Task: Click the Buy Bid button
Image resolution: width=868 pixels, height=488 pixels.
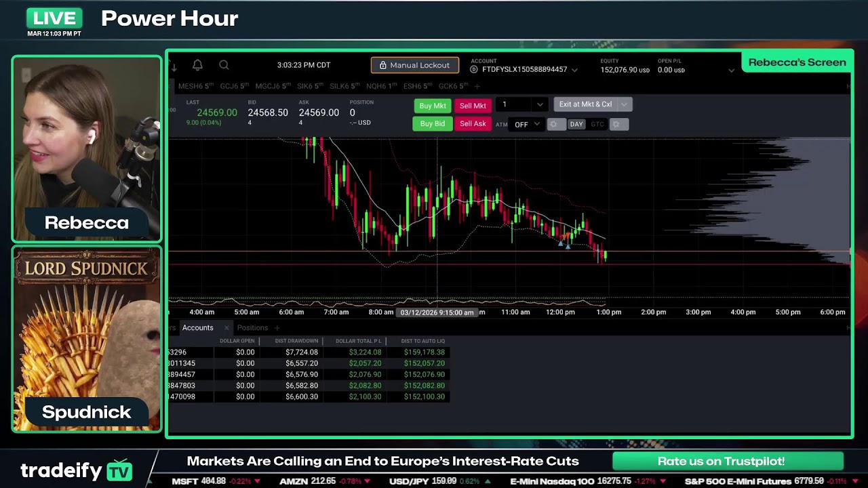Action: [x=432, y=123]
